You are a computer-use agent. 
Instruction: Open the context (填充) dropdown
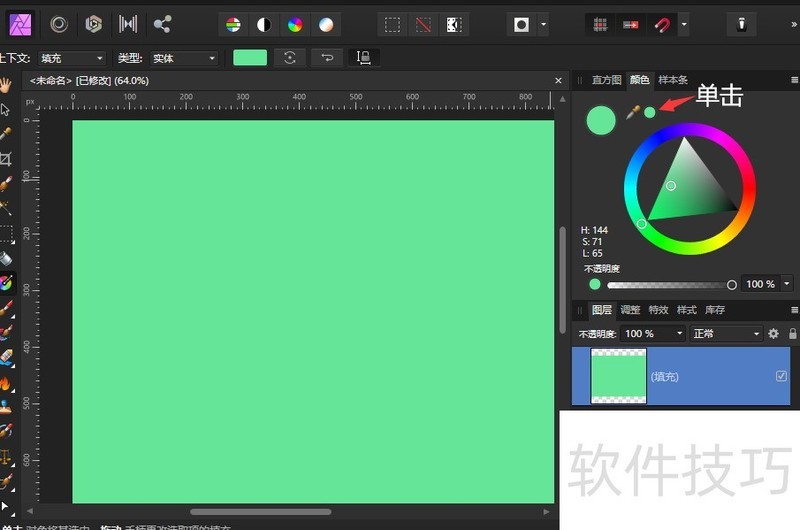(71, 59)
